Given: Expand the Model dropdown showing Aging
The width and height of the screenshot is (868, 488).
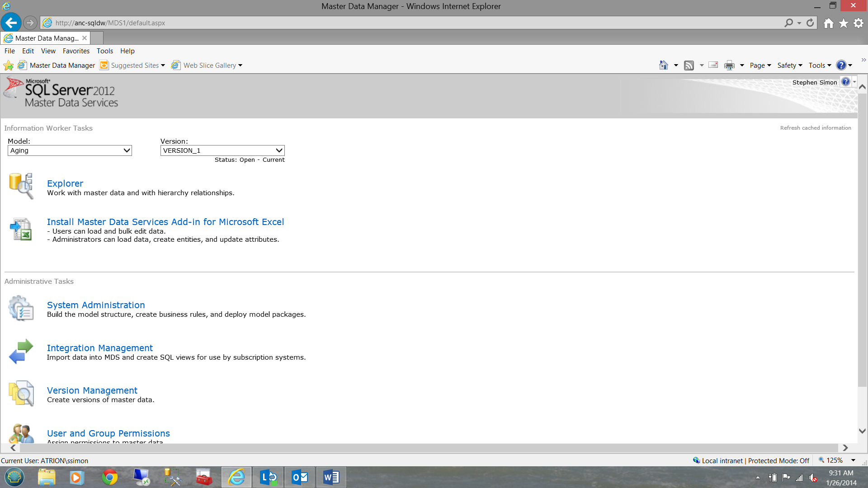Looking at the screenshot, I should (70, 150).
